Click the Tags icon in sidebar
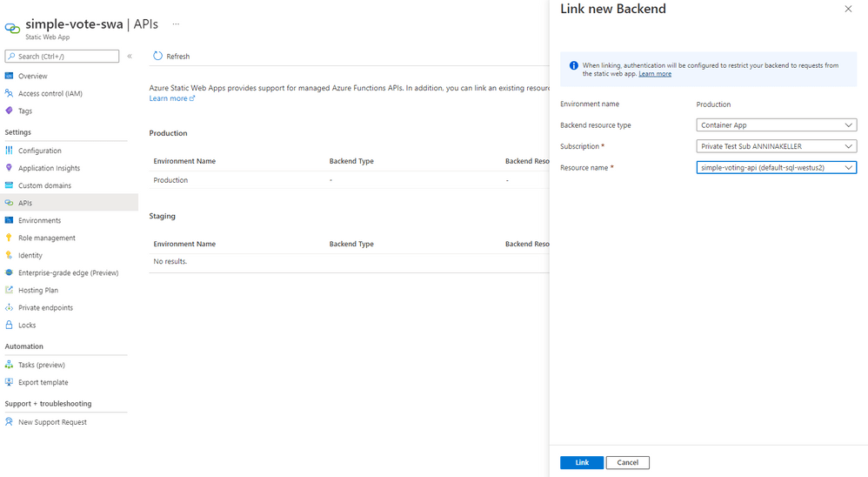 pyautogui.click(x=9, y=111)
